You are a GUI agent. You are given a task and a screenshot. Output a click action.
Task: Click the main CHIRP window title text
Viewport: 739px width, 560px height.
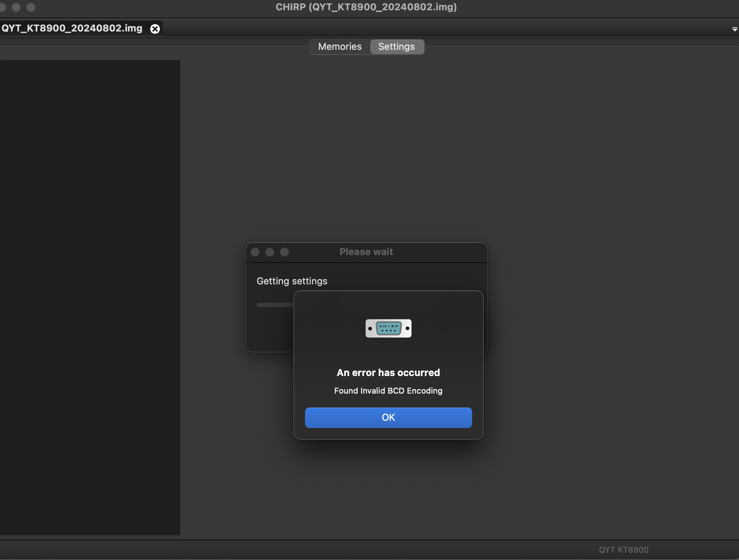click(366, 7)
